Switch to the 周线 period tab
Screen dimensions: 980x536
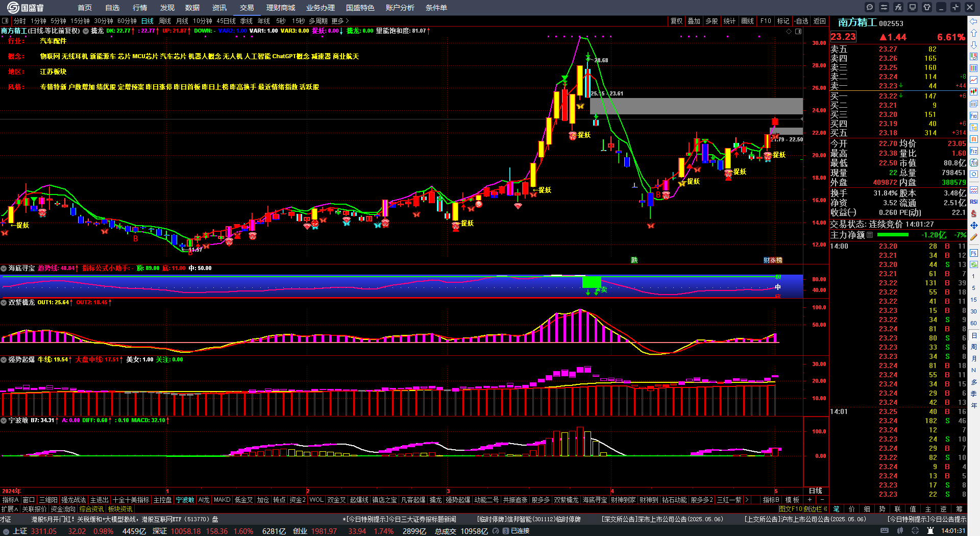(165, 21)
